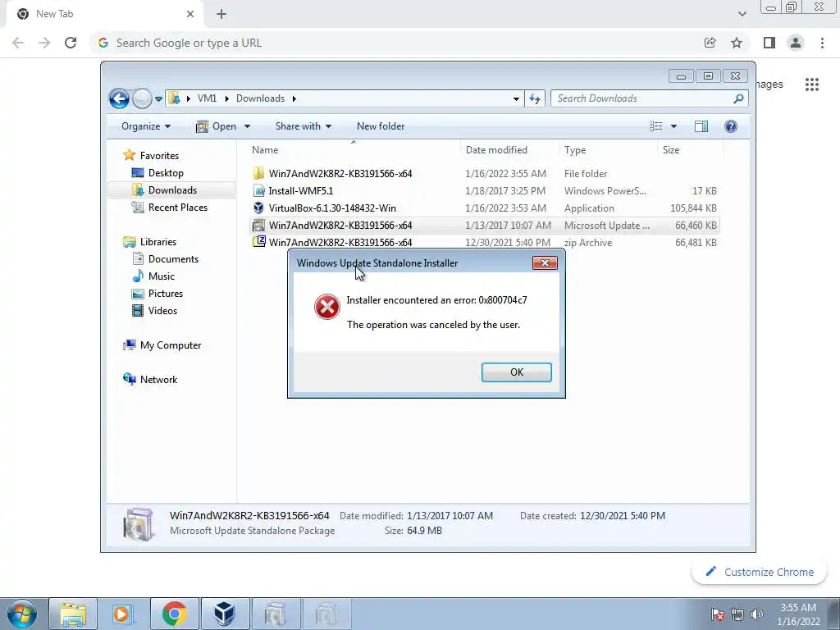Open Chrome profile avatar
The image size is (840, 630).
click(x=796, y=43)
